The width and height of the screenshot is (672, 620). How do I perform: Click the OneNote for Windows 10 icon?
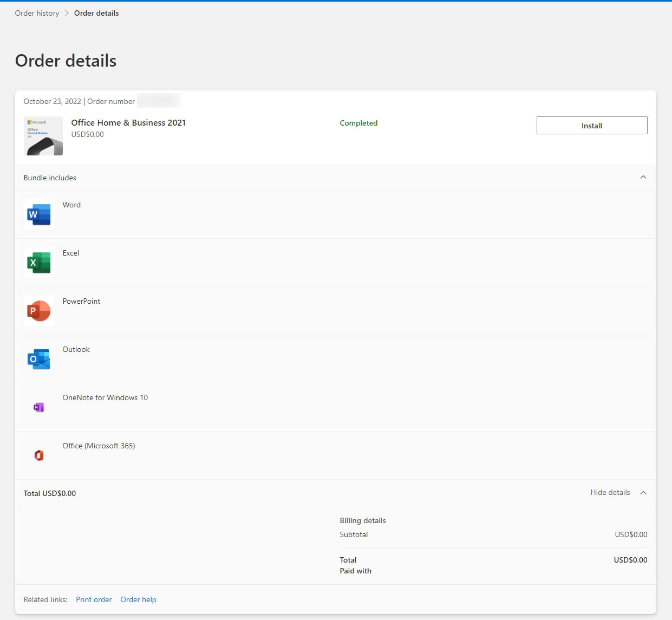39,407
